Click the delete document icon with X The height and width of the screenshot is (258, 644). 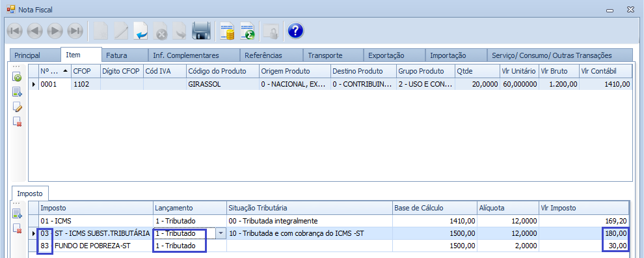point(161,31)
